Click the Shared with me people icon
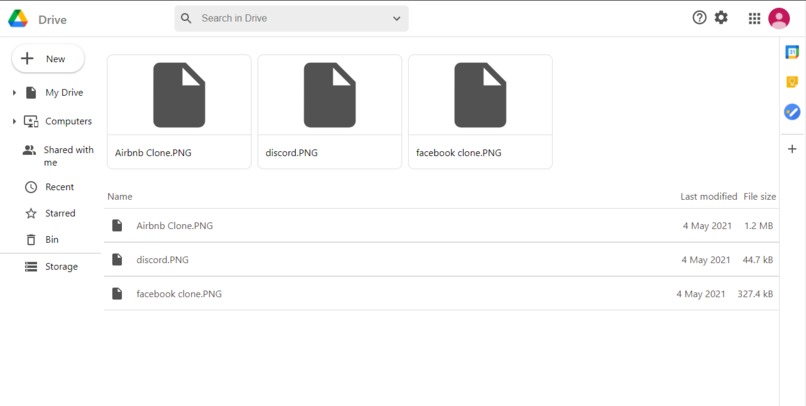Screen dimensions: 806x406 click(x=29, y=150)
